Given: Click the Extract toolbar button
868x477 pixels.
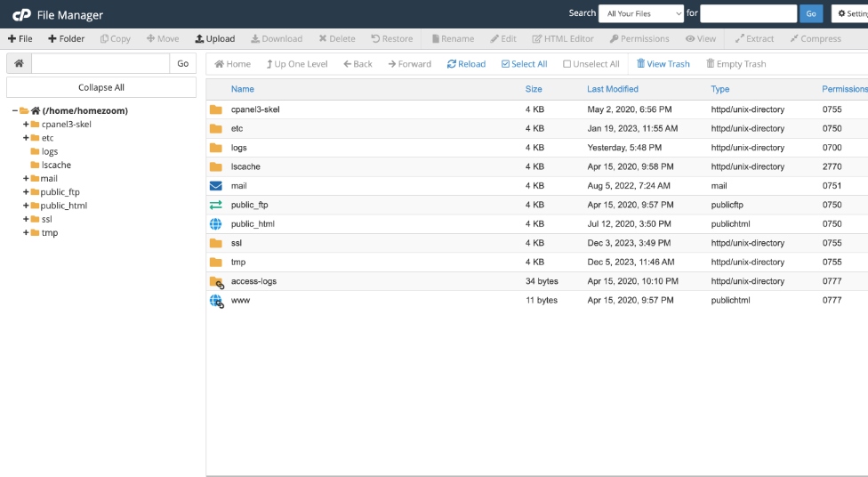Looking at the screenshot, I should click(x=754, y=39).
